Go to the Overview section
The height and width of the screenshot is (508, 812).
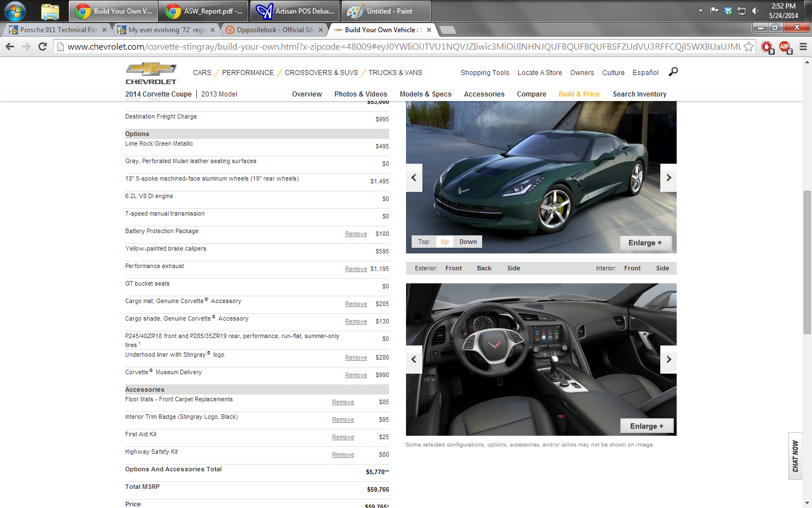(307, 94)
